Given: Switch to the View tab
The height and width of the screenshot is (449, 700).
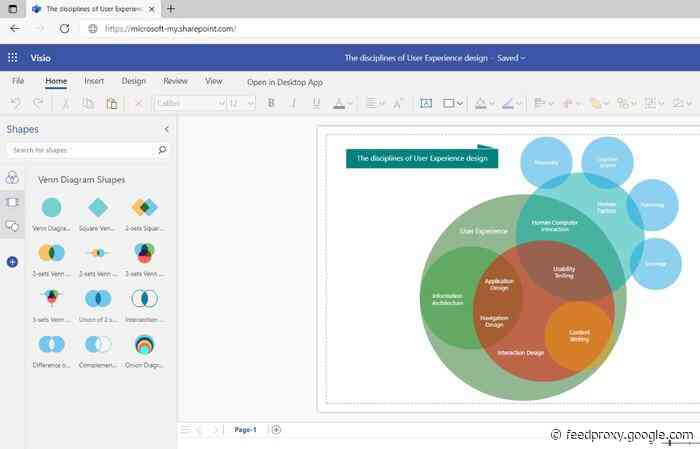Looking at the screenshot, I should coord(213,81).
